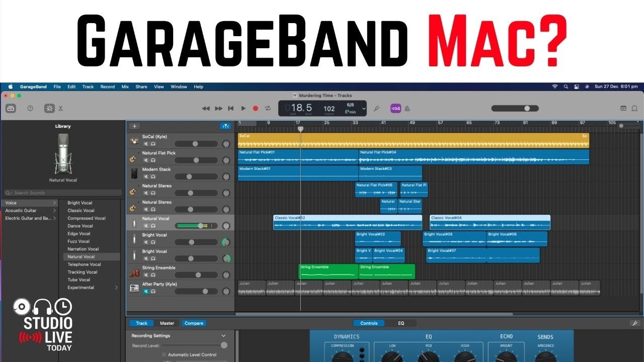Mute the Natural Flat Pick track

pyautogui.click(x=146, y=160)
